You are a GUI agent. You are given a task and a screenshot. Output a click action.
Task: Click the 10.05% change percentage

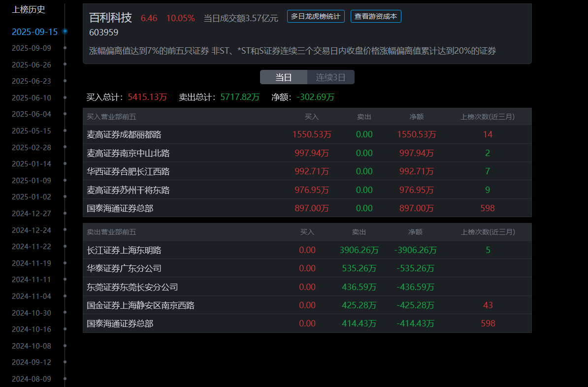(180, 18)
